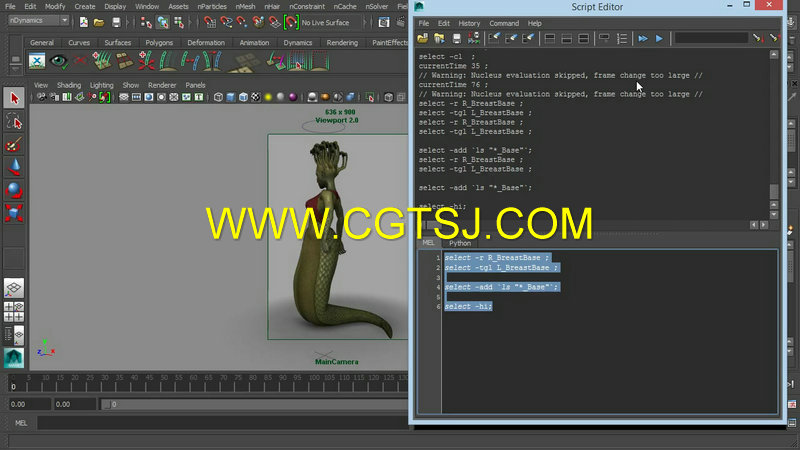Click the red X delete shelf icon
Screen dimensions: 800x450
(80, 61)
